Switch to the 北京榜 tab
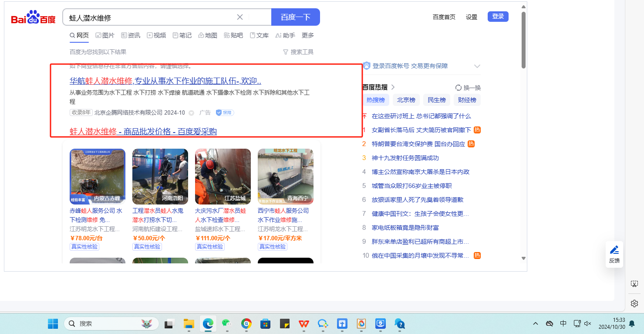This screenshot has height=334, width=644. [x=406, y=100]
